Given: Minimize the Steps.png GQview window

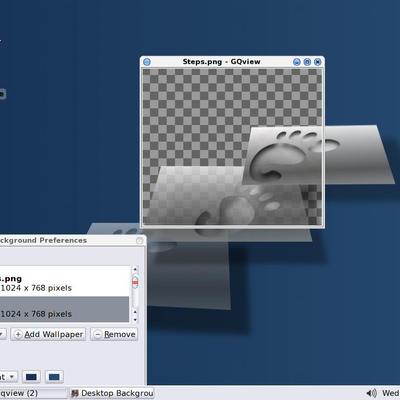Looking at the screenshot, I should pyautogui.click(x=297, y=62).
